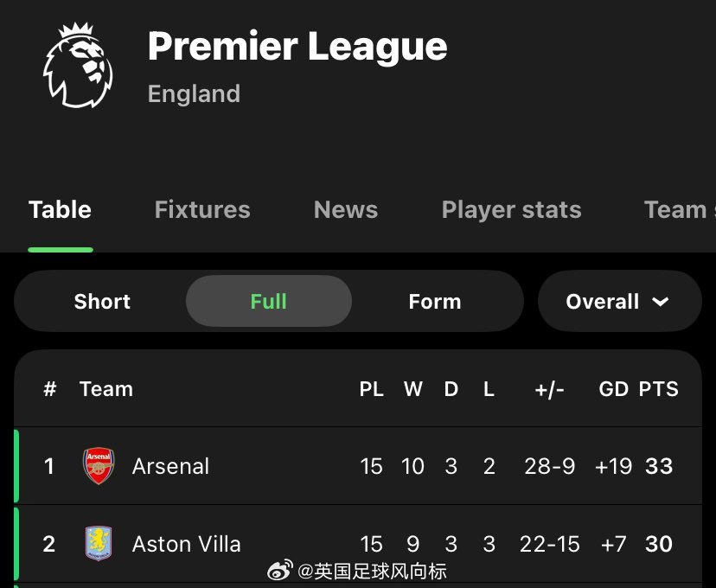This screenshot has width=716, height=588.
Task: Click the PL matches played column header
Action: 371,389
